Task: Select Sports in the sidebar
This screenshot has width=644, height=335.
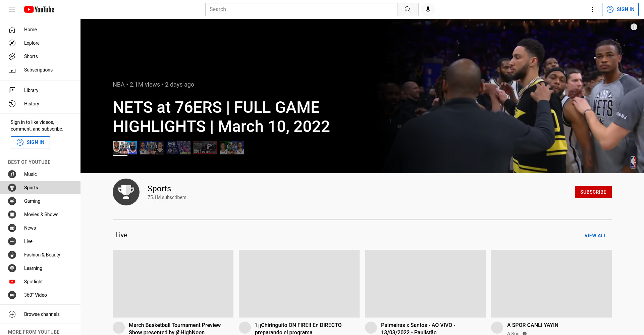Action: (40, 188)
